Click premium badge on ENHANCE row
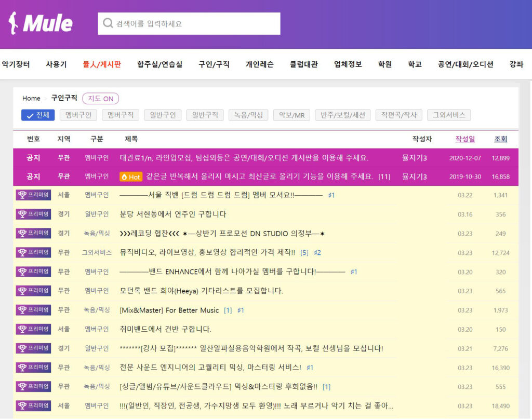This screenshot has width=532, height=420. tap(33, 272)
